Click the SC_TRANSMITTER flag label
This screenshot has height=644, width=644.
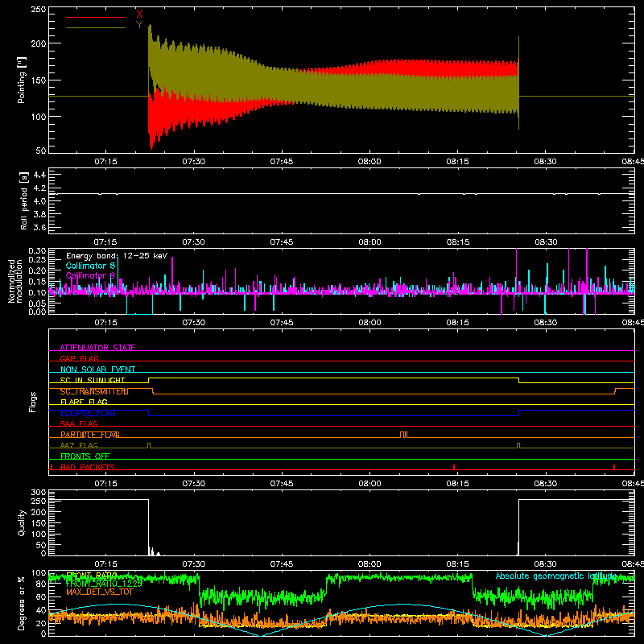click(94, 391)
